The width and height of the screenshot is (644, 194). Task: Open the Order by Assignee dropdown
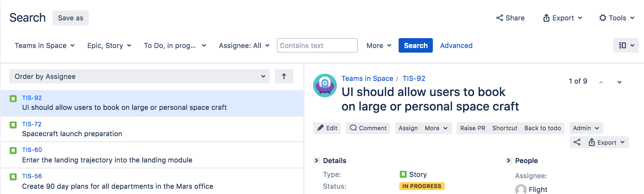tap(139, 76)
